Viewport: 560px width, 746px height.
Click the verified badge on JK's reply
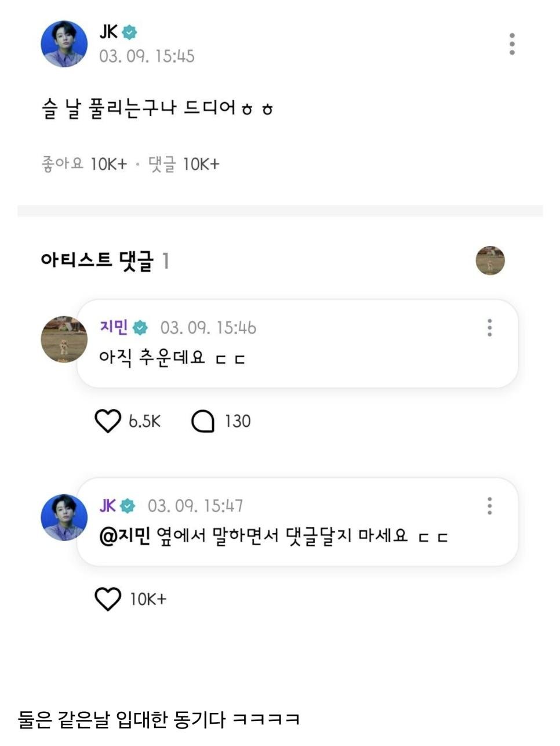128,506
